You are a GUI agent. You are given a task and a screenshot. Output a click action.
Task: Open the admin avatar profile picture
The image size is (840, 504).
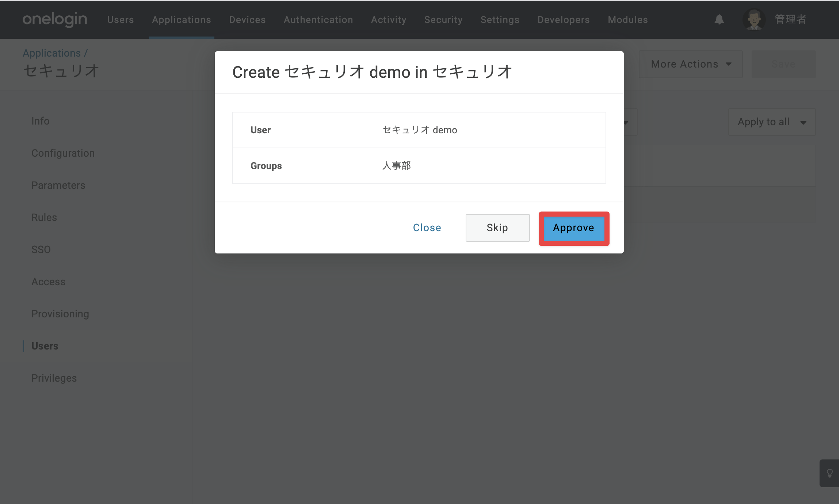coord(754,20)
